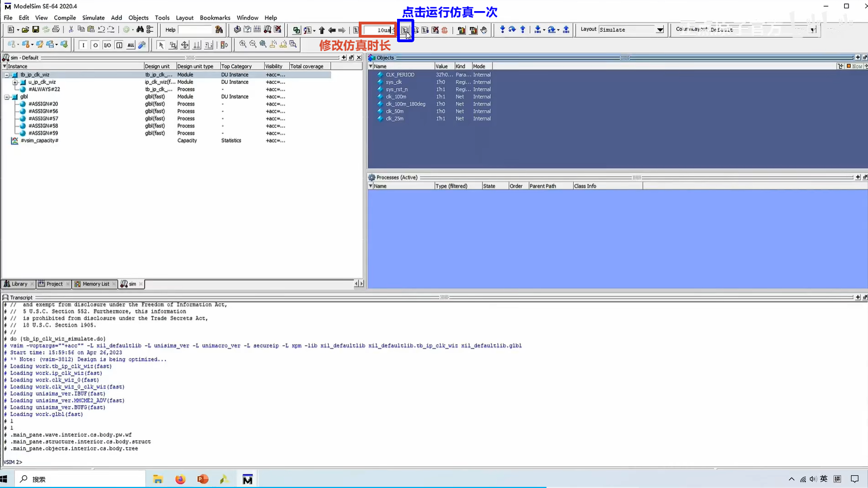Click the Restart simulation icon
Image resolution: width=868 pixels, height=488 pixels.
click(357, 30)
